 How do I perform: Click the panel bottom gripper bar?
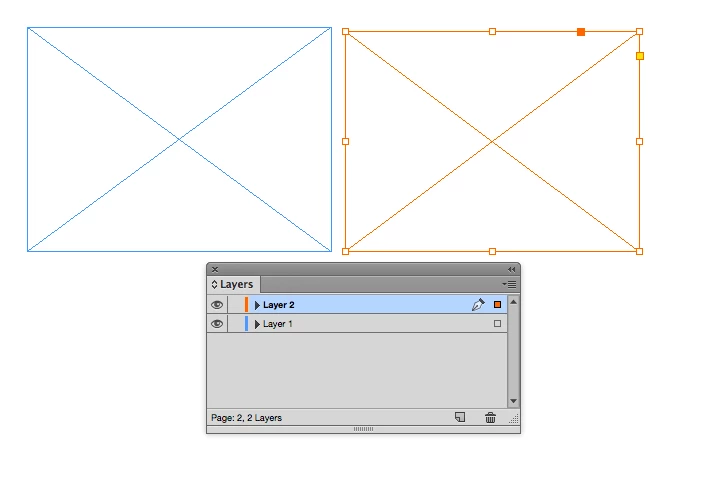point(364,429)
